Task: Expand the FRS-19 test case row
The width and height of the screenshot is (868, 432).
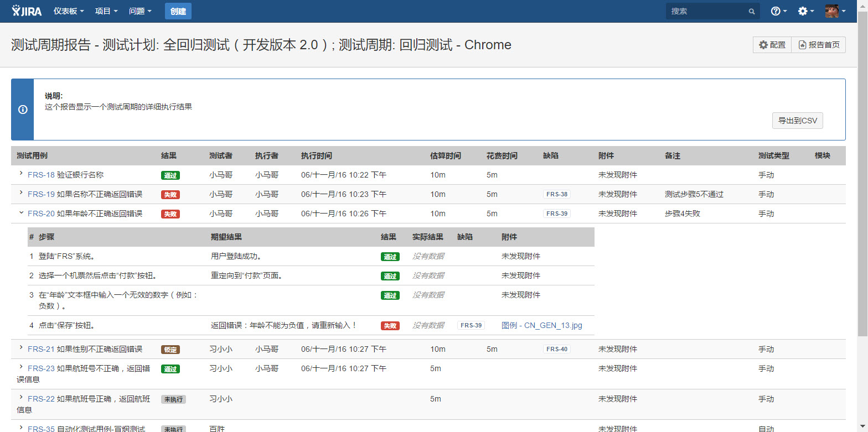Action: coord(21,193)
